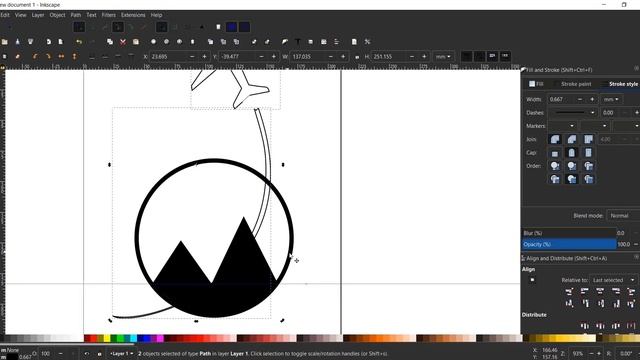Select the bevel join icon

pos(572,139)
